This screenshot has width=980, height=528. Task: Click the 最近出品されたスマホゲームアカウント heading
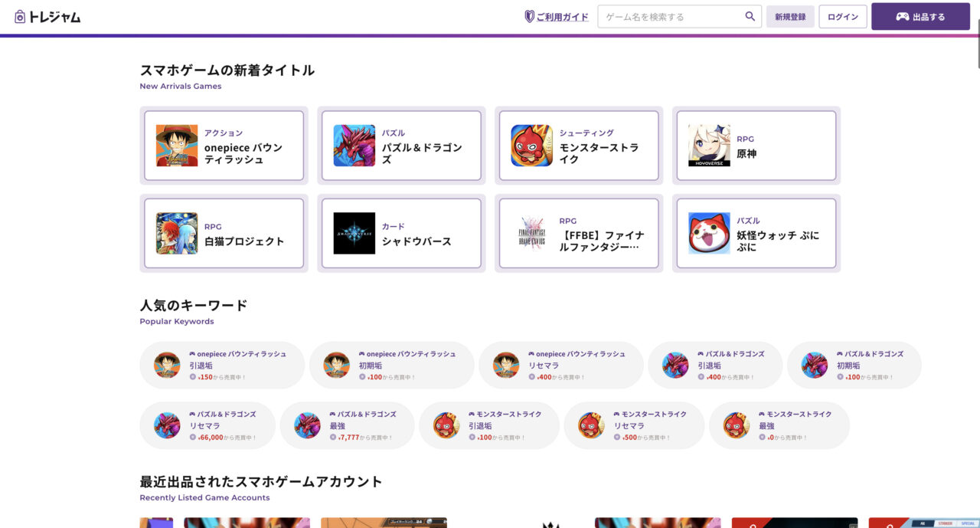(261, 482)
